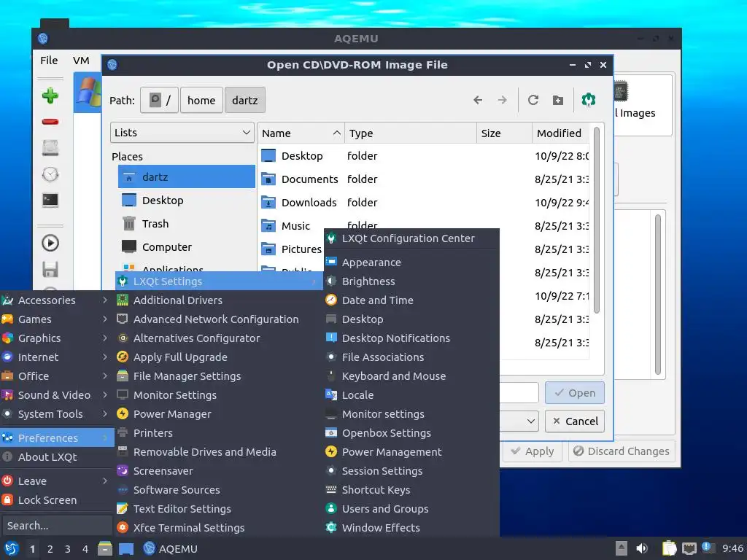Click the floppy save icon in AQEMU sidebar
This screenshot has width=747, height=560.
point(50,269)
